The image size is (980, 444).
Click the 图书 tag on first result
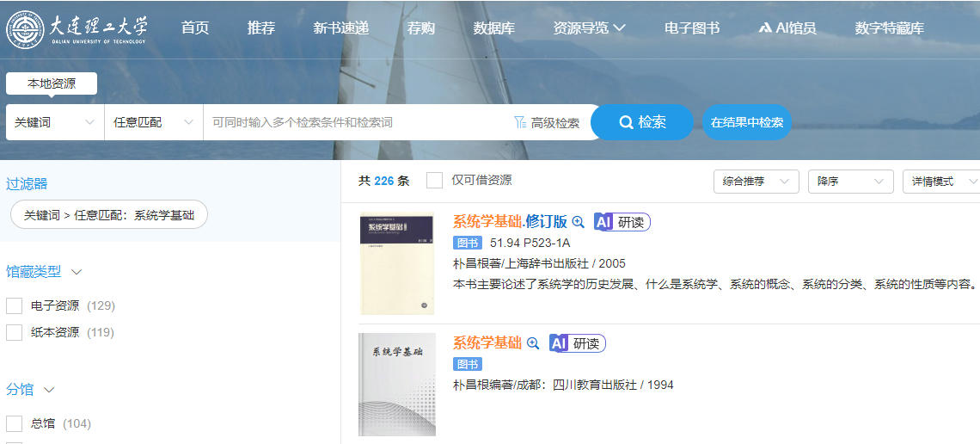468,243
